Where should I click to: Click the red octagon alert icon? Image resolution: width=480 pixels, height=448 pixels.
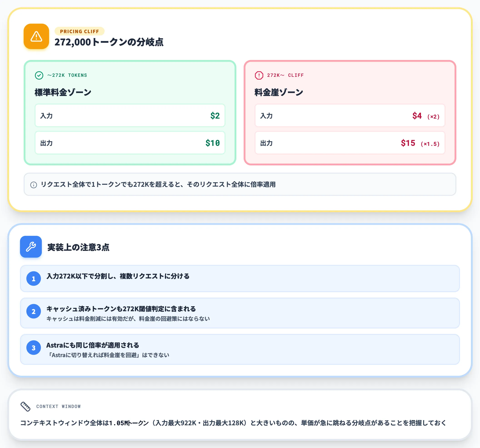tap(259, 75)
